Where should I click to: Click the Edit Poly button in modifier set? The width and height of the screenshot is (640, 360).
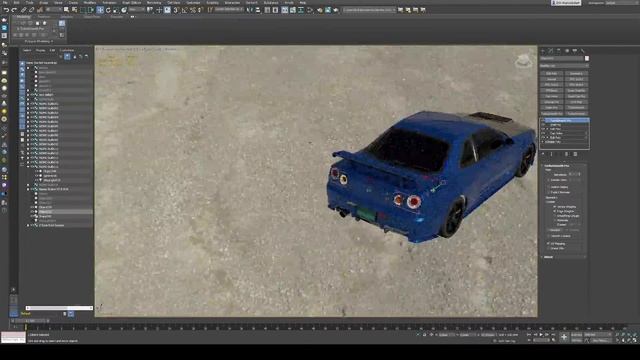coord(551,73)
